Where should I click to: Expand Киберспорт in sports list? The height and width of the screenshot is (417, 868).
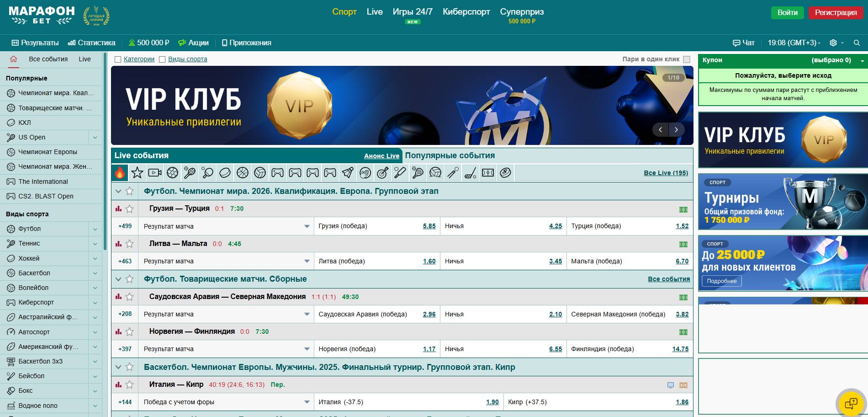click(x=95, y=302)
